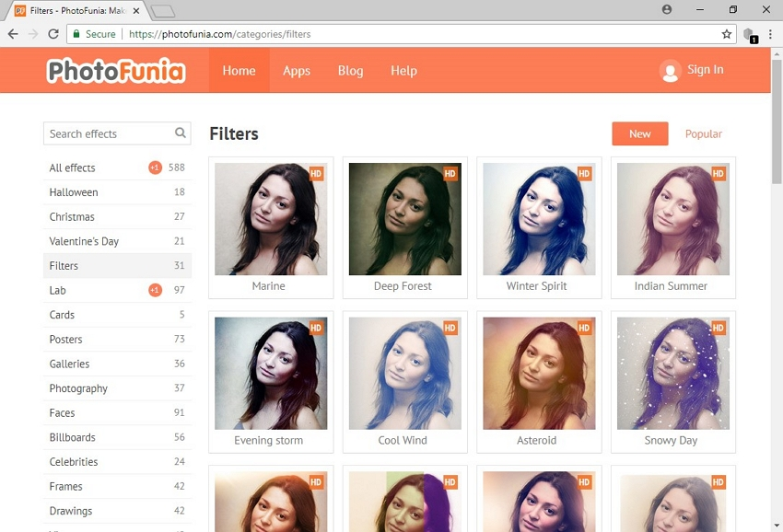Click the user avatar icon beside Sign In
This screenshot has width=783, height=532.
pyautogui.click(x=670, y=71)
